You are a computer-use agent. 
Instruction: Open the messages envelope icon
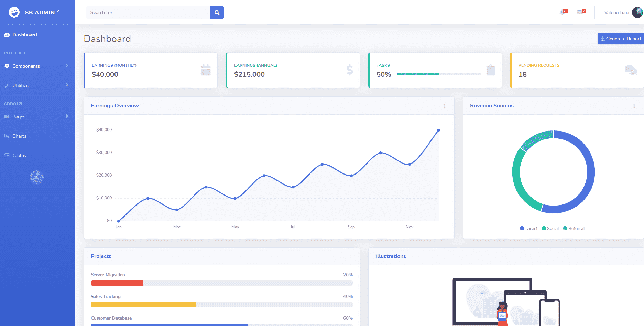click(x=581, y=12)
